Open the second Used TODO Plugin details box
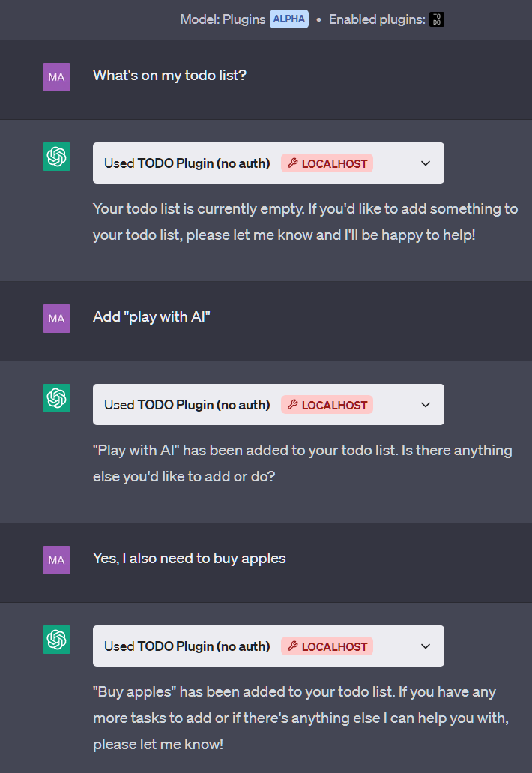This screenshot has width=532, height=773. (187, 405)
